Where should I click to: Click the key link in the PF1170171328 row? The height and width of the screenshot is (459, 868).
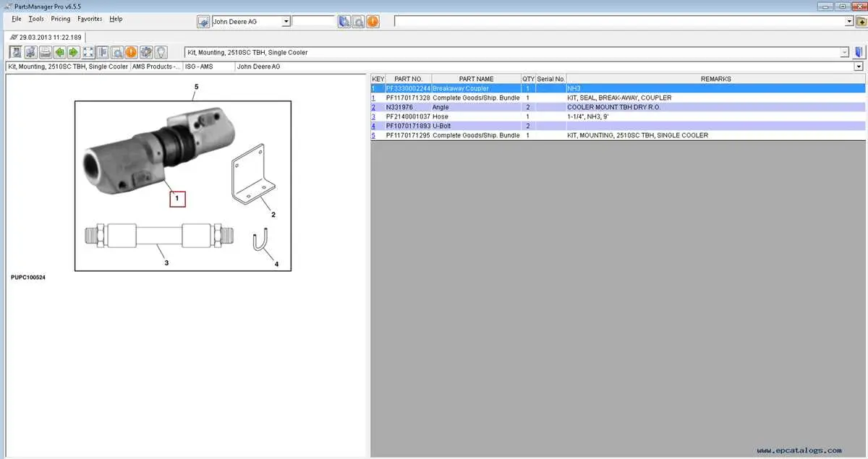point(373,98)
